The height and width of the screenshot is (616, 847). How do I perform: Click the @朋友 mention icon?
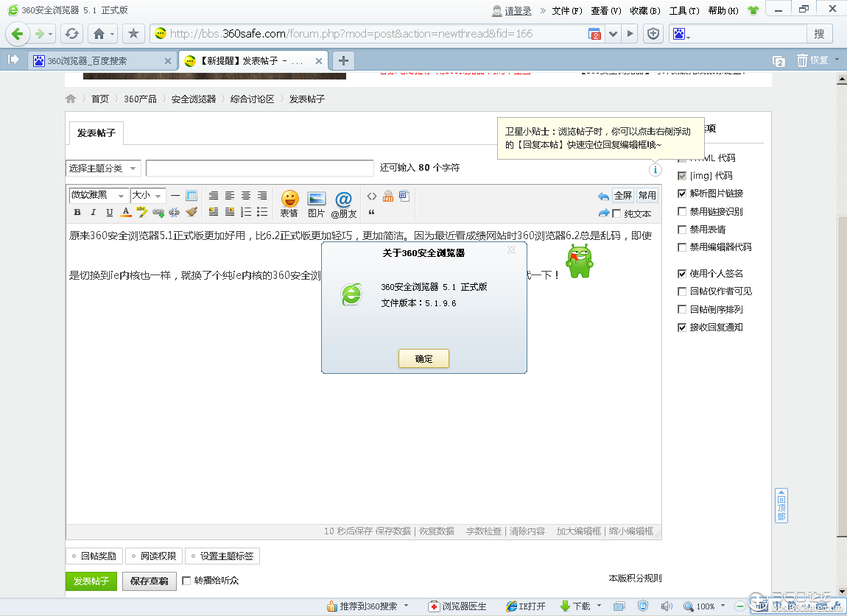(x=343, y=202)
